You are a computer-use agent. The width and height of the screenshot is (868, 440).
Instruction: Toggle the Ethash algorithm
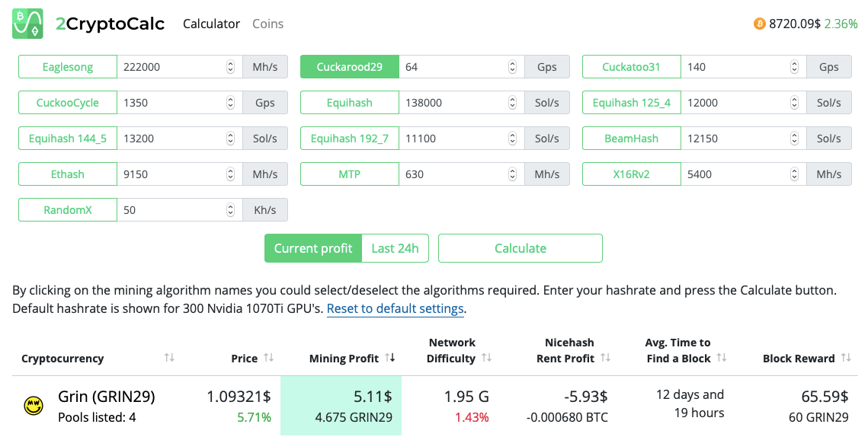(68, 174)
